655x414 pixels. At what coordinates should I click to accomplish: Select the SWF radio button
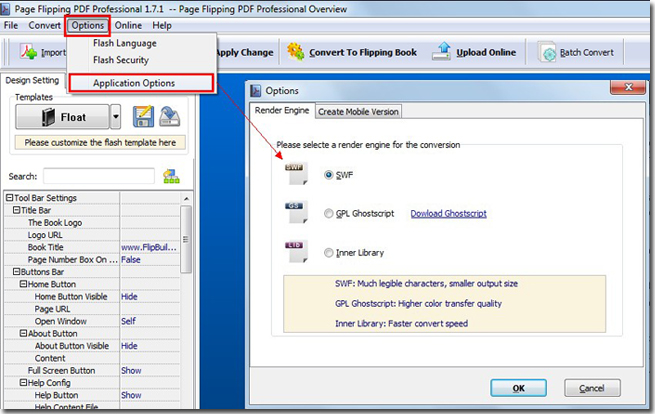tap(329, 175)
